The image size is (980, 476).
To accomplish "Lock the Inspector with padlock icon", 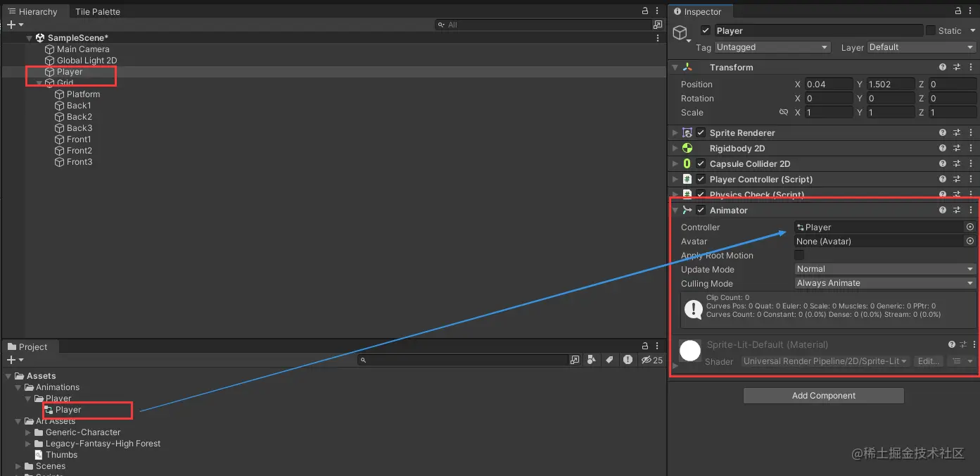I will (958, 11).
